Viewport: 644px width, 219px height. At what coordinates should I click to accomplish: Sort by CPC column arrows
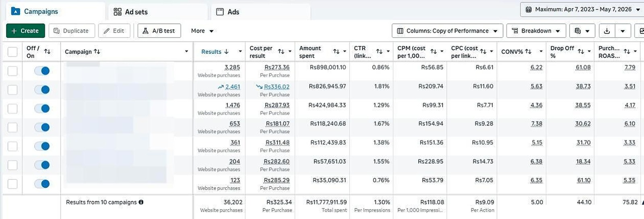coord(483,52)
